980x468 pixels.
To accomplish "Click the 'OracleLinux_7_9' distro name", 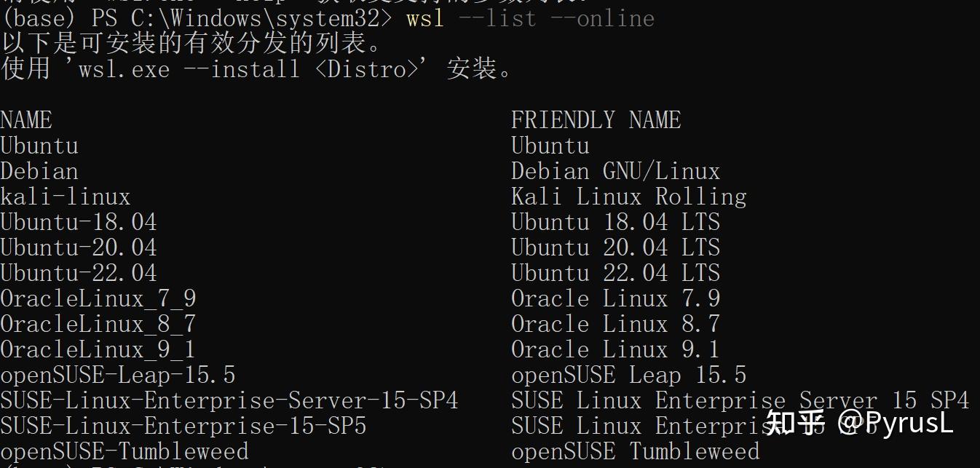I will click(98, 298).
